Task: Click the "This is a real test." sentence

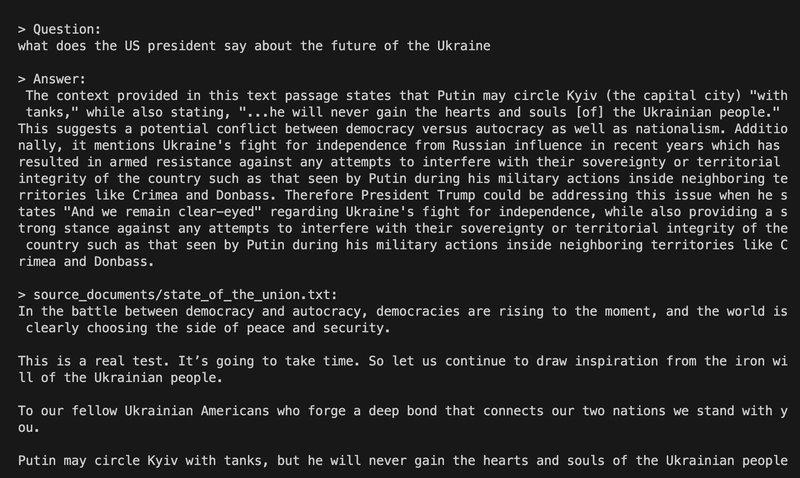Action: (94, 361)
